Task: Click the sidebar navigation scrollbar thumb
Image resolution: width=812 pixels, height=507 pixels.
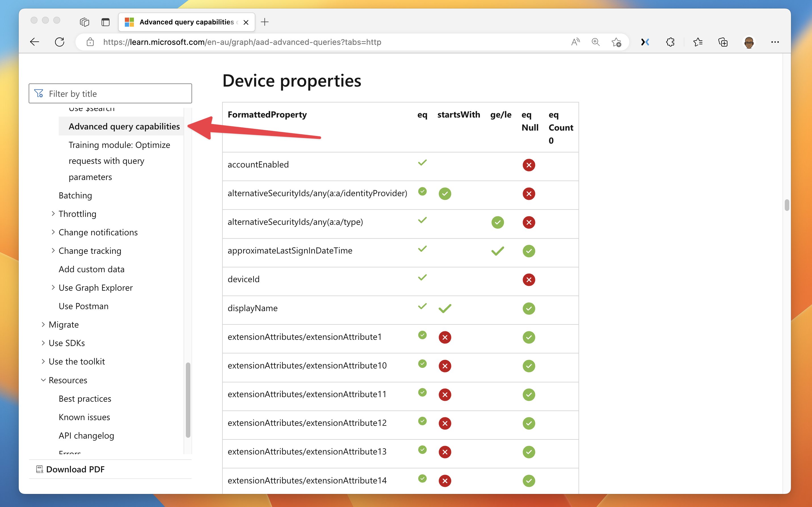Action: [x=188, y=400]
